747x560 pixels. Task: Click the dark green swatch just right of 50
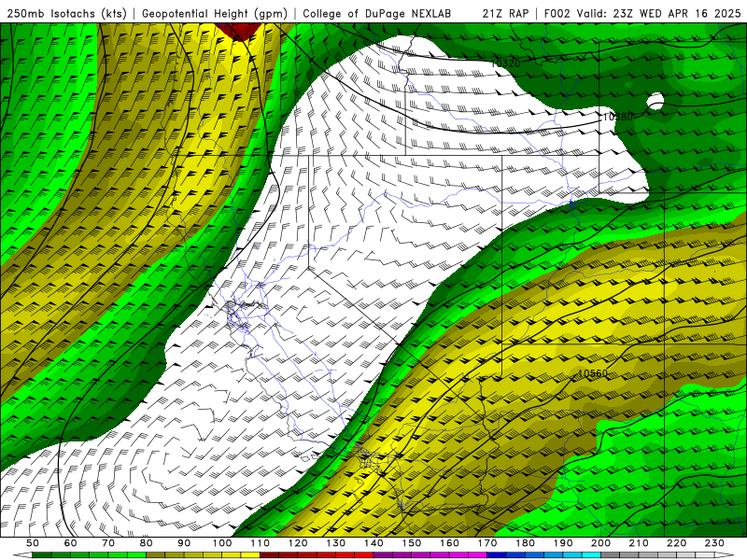(42, 555)
